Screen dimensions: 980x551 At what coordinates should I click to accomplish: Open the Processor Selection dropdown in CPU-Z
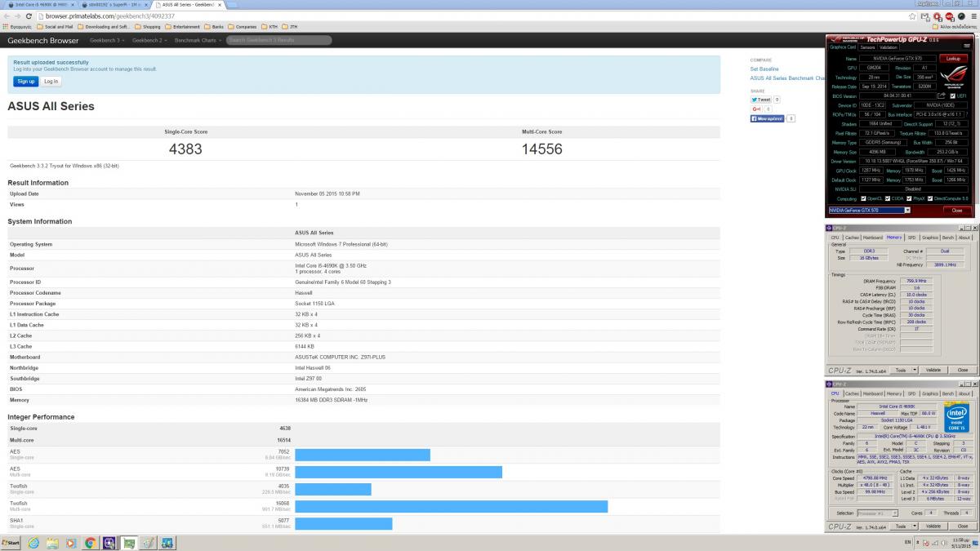pyautogui.click(x=876, y=513)
